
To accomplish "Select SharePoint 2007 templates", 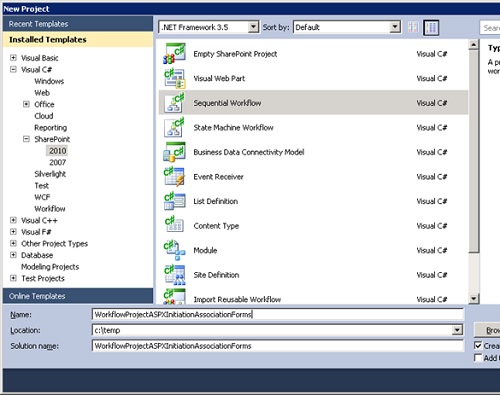I will coord(58,162).
